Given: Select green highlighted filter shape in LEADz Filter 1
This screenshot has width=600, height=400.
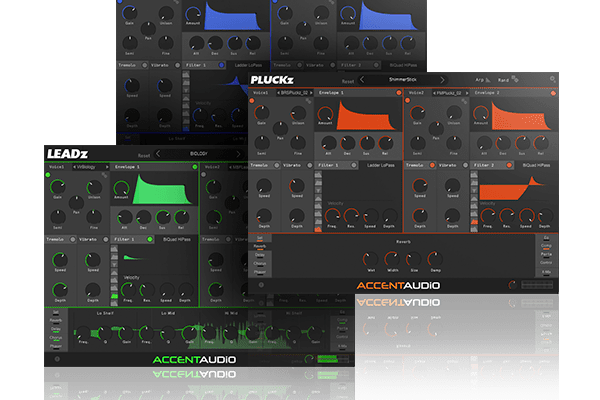Looking at the screenshot, I should pos(114,296).
